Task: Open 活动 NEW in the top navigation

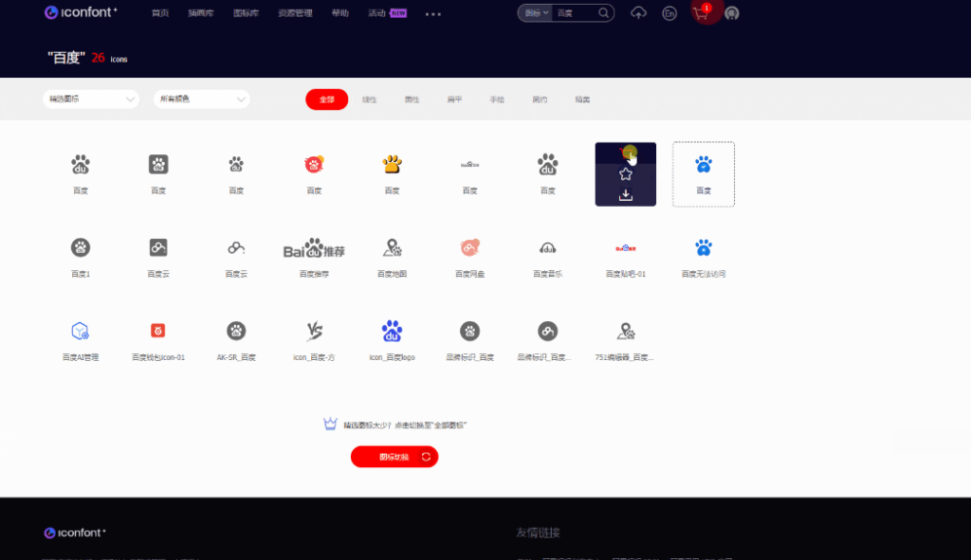Action: click(387, 13)
